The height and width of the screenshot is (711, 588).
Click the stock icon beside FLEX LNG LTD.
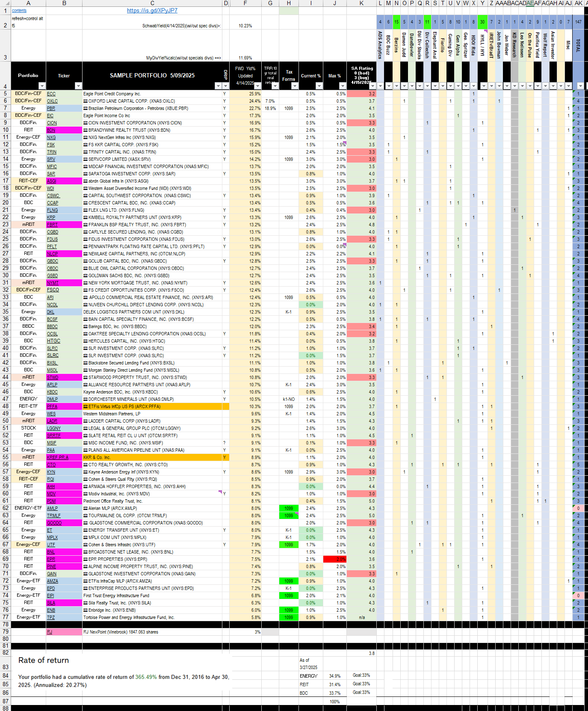tap(86, 210)
